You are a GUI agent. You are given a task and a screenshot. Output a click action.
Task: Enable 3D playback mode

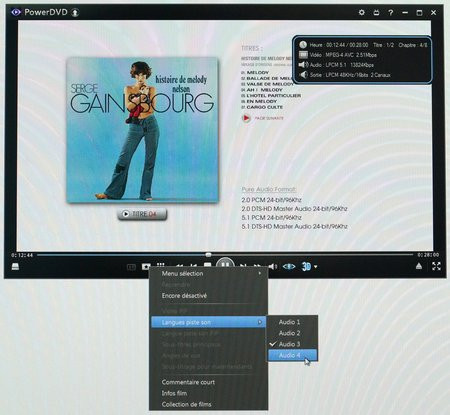[x=306, y=266]
